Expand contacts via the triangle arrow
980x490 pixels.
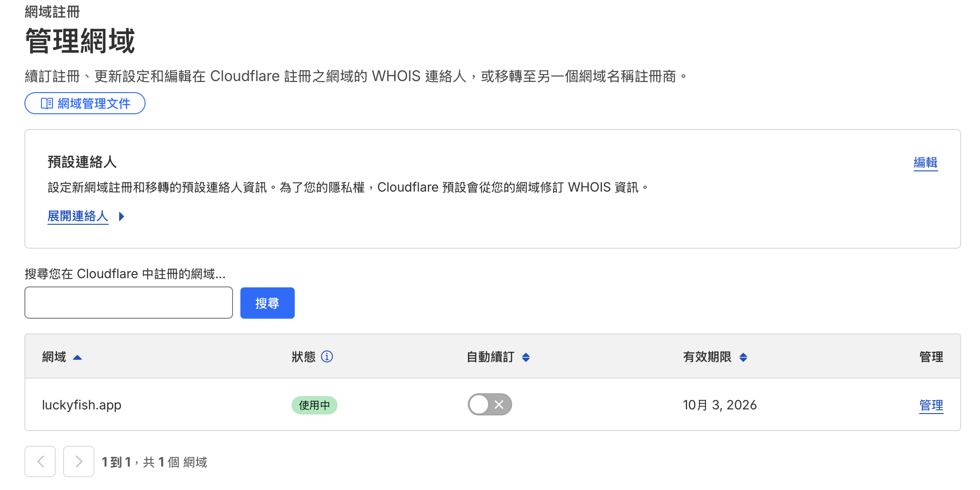point(122,216)
